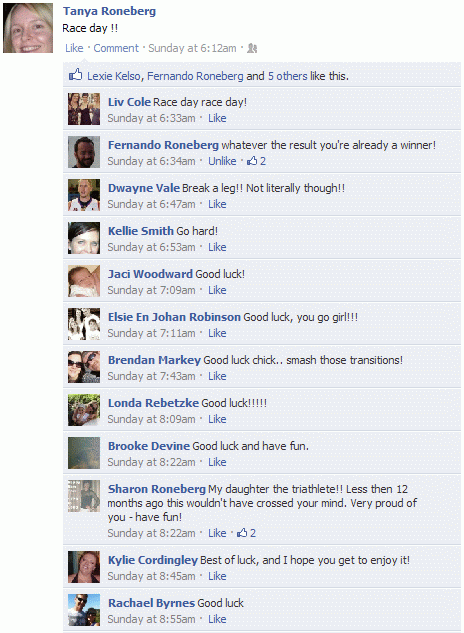Open like count on Sharon Roneberg's comment
464x633 pixels.
pyautogui.click(x=246, y=533)
